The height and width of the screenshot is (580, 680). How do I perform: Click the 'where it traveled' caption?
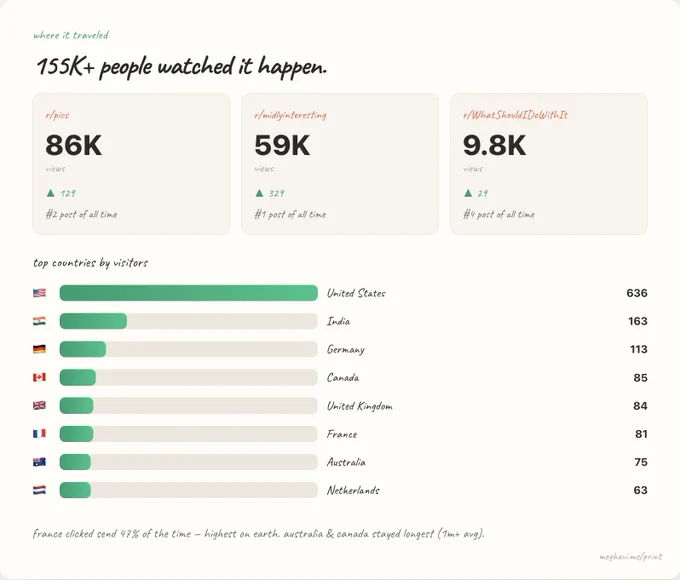(x=71, y=35)
